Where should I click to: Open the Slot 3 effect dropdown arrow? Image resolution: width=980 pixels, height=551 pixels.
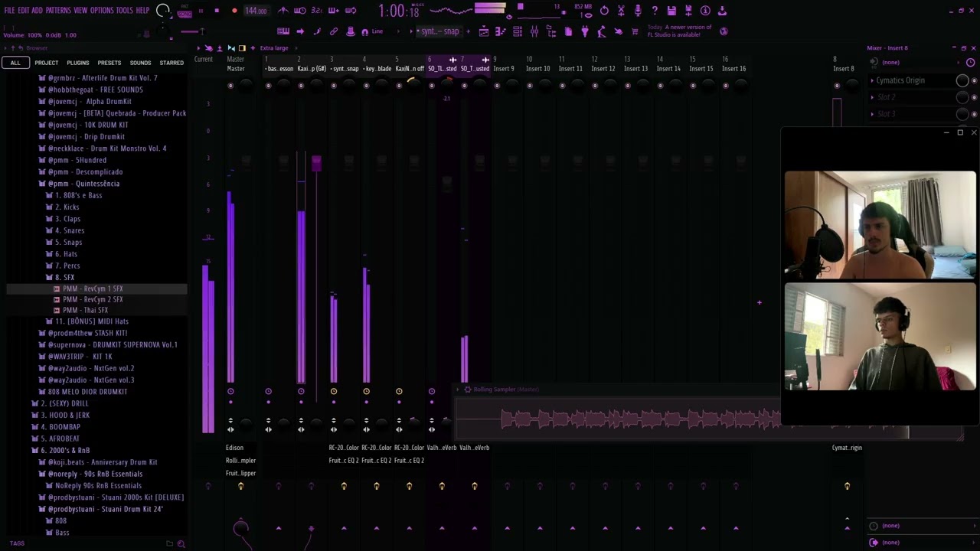pos(872,114)
